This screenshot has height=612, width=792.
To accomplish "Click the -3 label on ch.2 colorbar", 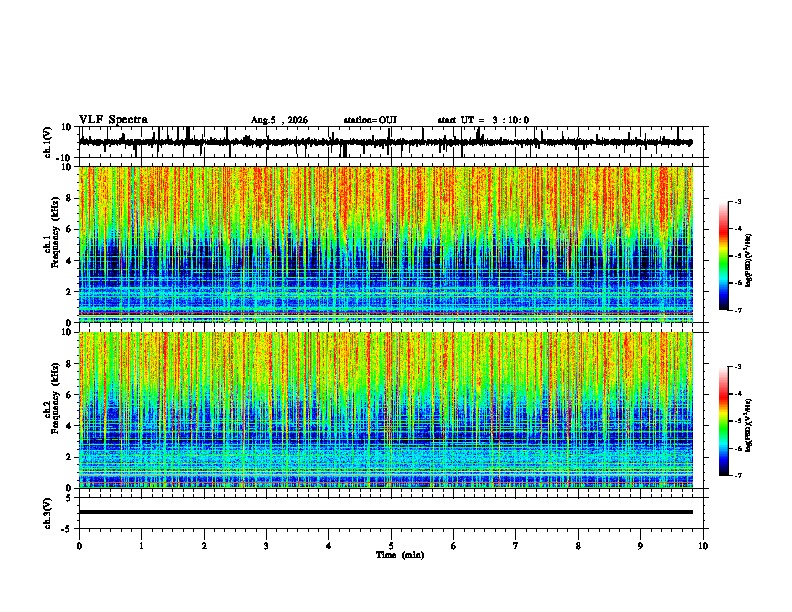I will (x=737, y=367).
